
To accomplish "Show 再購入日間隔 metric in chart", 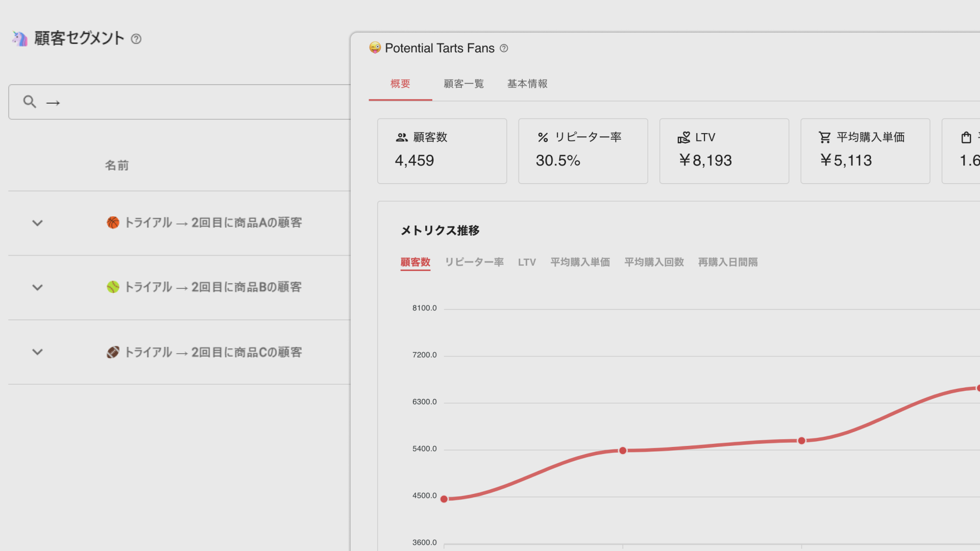I will (727, 262).
